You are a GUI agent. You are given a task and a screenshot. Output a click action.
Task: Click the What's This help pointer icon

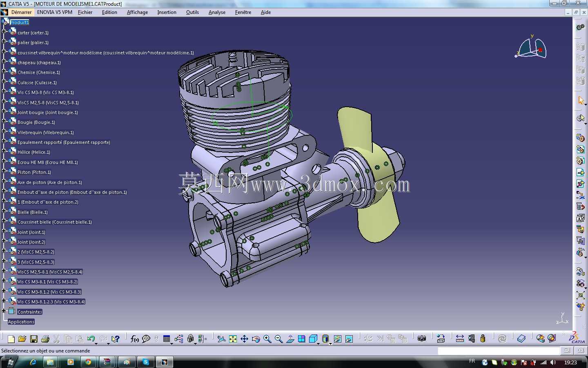[116, 339]
